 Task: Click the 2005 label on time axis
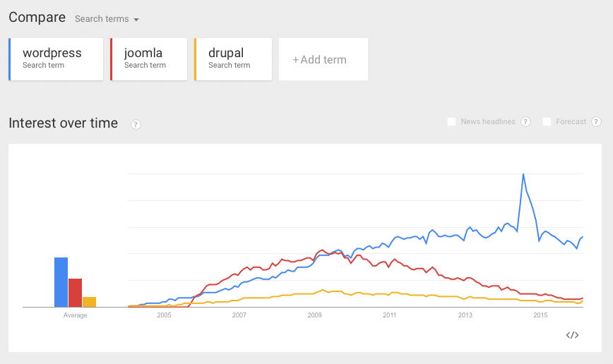(164, 315)
